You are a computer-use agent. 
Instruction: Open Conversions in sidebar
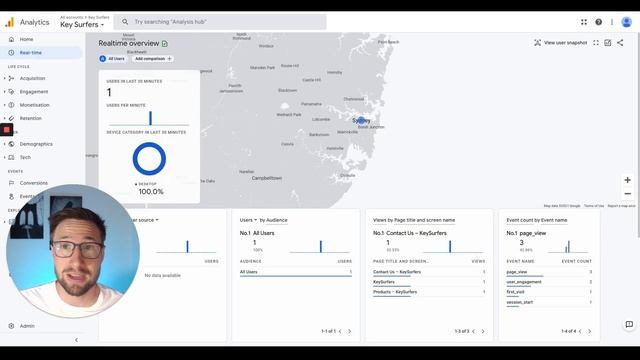point(33,183)
